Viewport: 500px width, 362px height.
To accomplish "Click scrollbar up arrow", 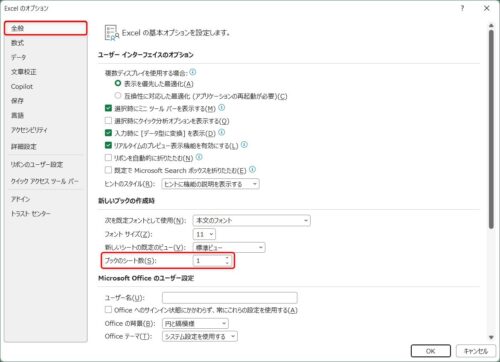I will coord(491,26).
